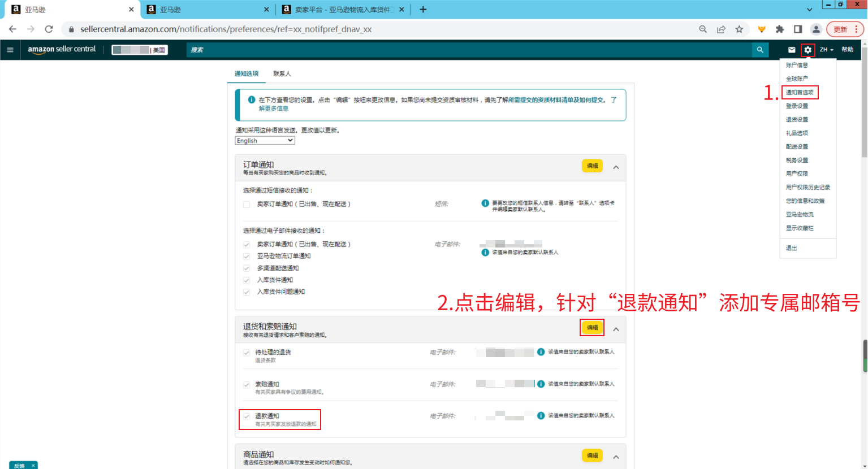This screenshot has height=469, width=868.
Task: Open Chrome three-dot menu
Action: (x=856, y=29)
